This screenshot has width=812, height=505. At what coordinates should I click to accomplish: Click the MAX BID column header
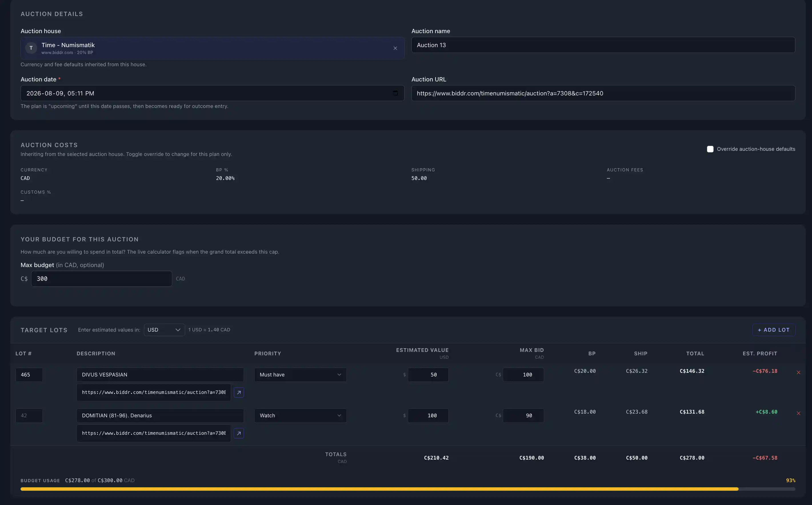pos(532,350)
